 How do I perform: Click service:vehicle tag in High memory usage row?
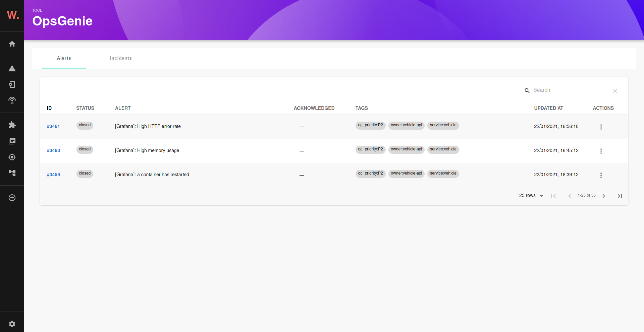click(443, 149)
